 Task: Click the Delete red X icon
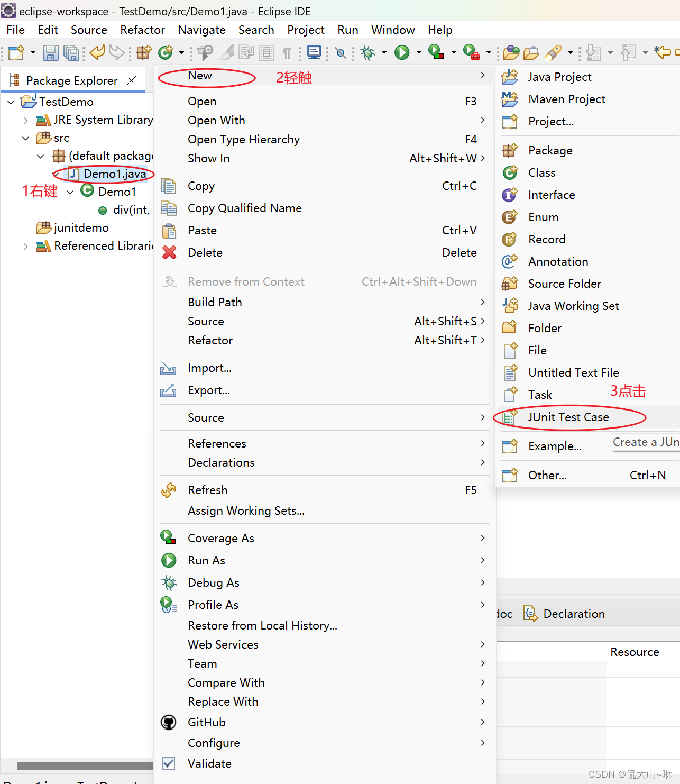click(169, 252)
